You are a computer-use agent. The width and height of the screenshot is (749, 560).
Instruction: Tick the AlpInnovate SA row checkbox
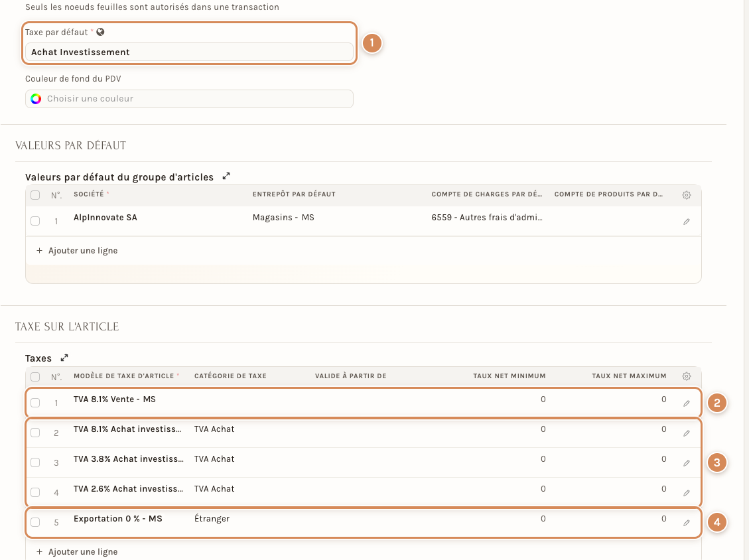click(x=35, y=221)
